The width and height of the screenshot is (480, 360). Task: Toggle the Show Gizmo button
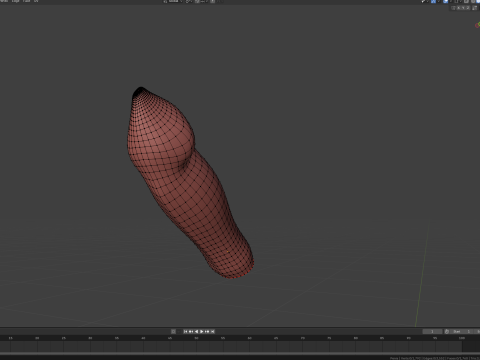(433, 1)
